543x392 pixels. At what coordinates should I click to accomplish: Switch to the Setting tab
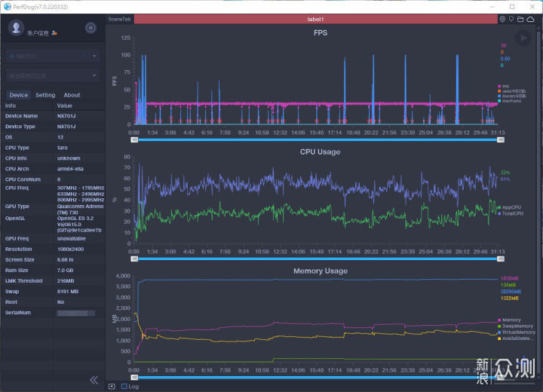click(x=45, y=95)
